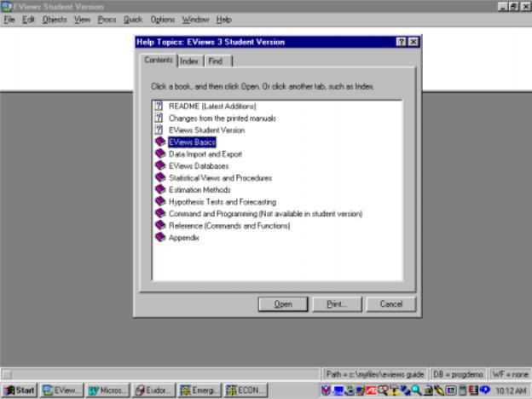Click the EViews icon in the main title bar
Viewport: 532px width, 399px height.
[7, 7]
